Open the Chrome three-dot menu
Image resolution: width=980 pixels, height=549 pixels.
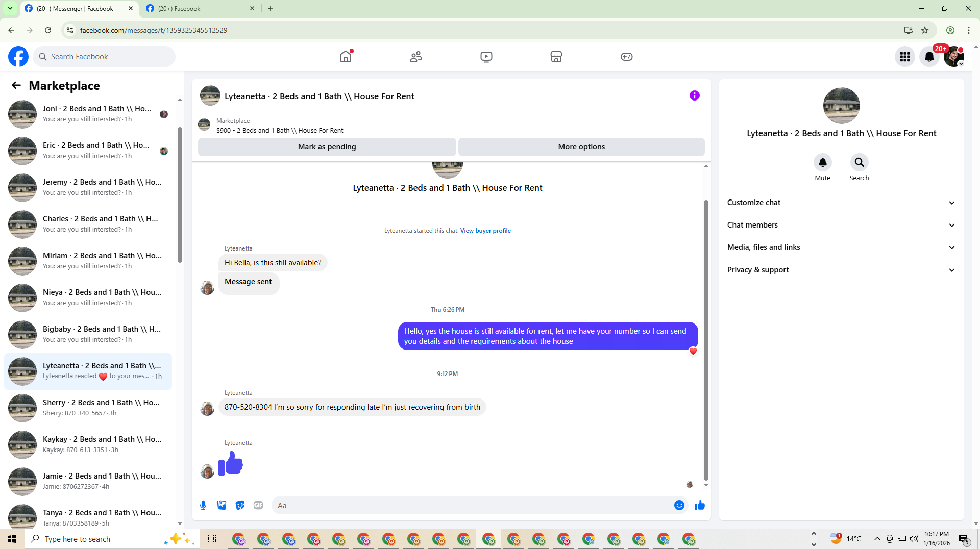[x=969, y=30]
